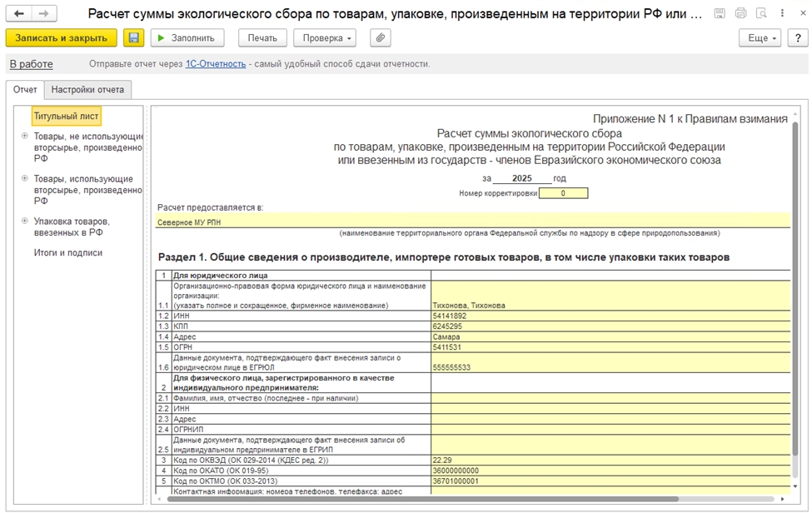Screen dimensions: 812x513
Task: Click organization name cell "Тихонова, Тихонова"
Action: pos(610,296)
